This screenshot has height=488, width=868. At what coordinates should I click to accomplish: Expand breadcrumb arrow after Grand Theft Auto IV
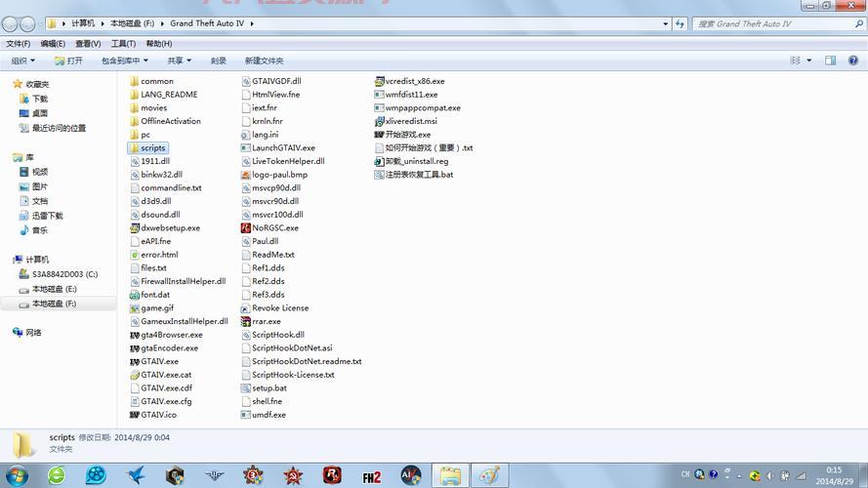pyautogui.click(x=252, y=23)
